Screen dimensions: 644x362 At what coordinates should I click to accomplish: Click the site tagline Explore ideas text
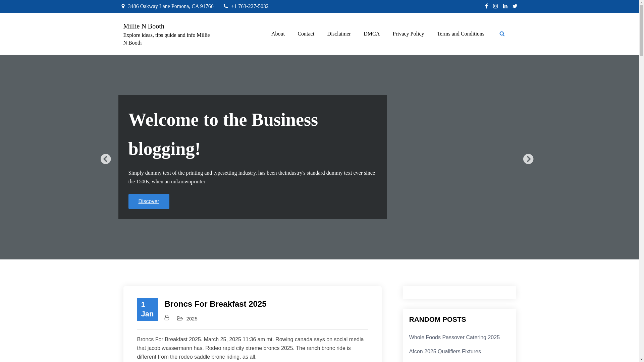coord(167,39)
